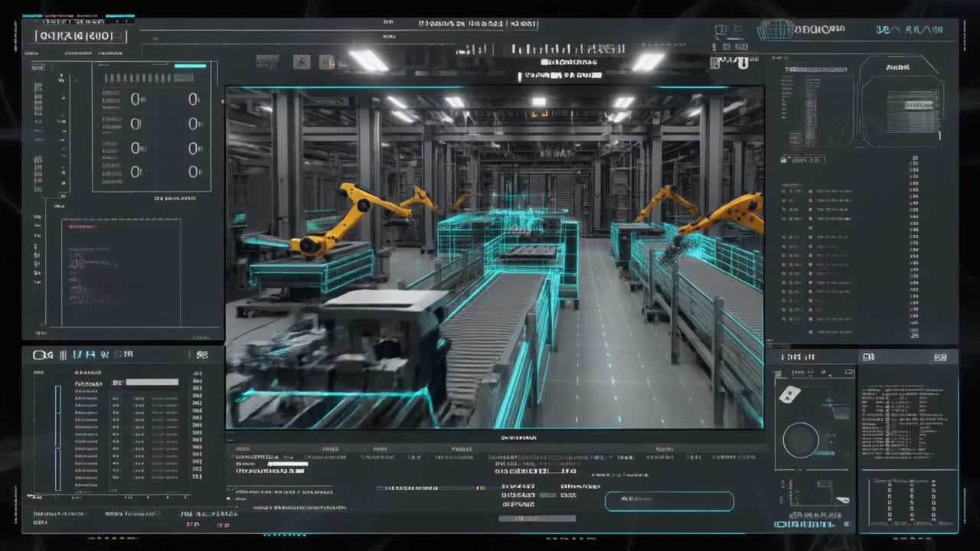This screenshot has height=551, width=980.
Task: Click the white input bar atop the lower-left list
Action: (152, 382)
